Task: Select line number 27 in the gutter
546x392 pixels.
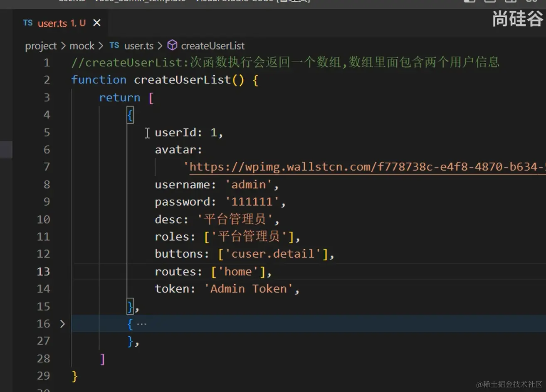Action: (43, 341)
